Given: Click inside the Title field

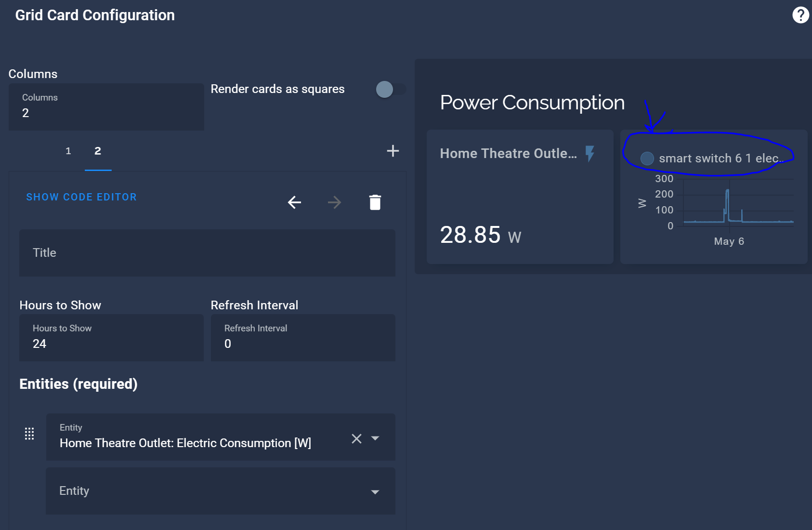Looking at the screenshot, I should click(x=207, y=253).
